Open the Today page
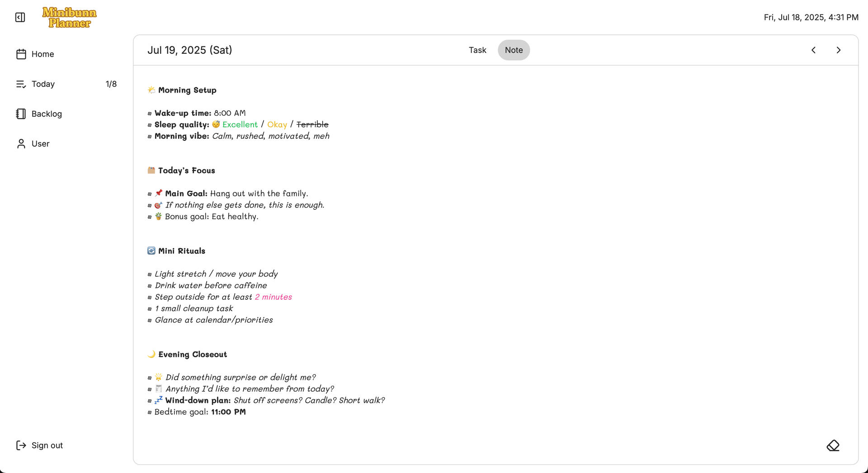 point(43,84)
